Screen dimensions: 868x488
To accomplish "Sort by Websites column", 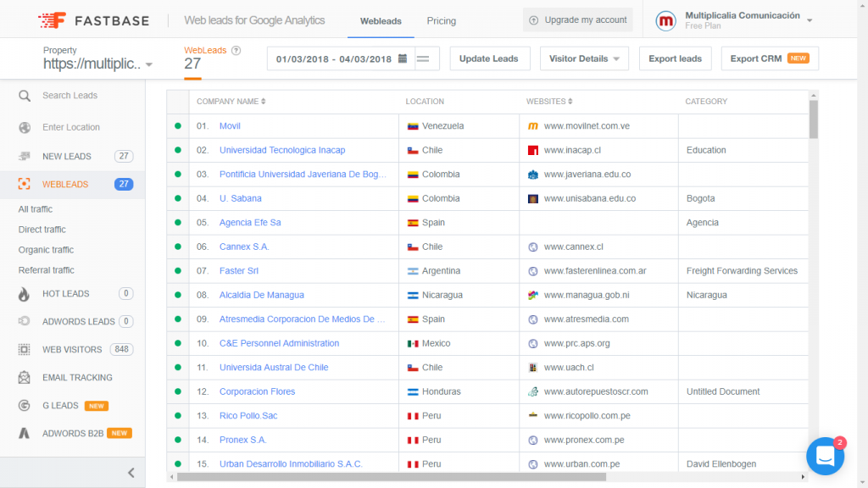I will pyautogui.click(x=549, y=102).
